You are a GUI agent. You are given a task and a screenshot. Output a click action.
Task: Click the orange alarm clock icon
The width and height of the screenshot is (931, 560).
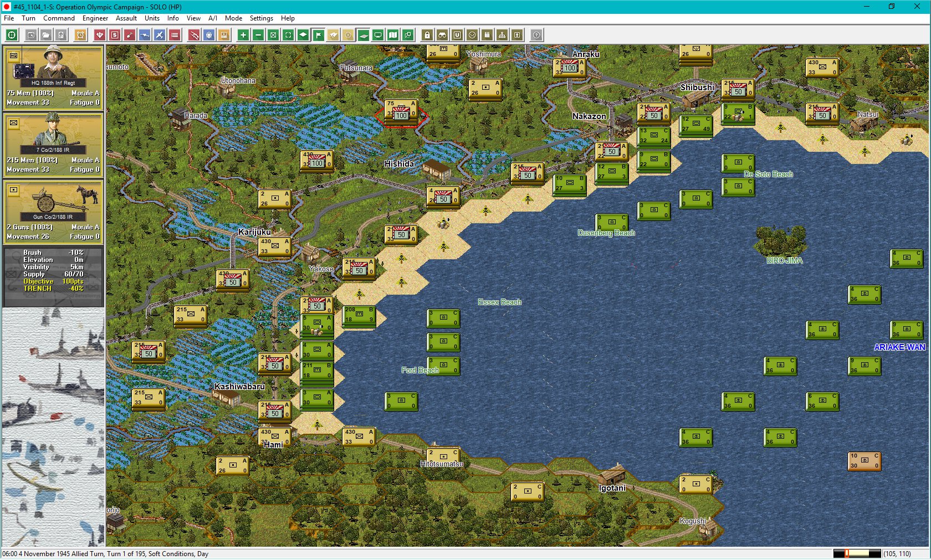pyautogui.click(x=80, y=35)
